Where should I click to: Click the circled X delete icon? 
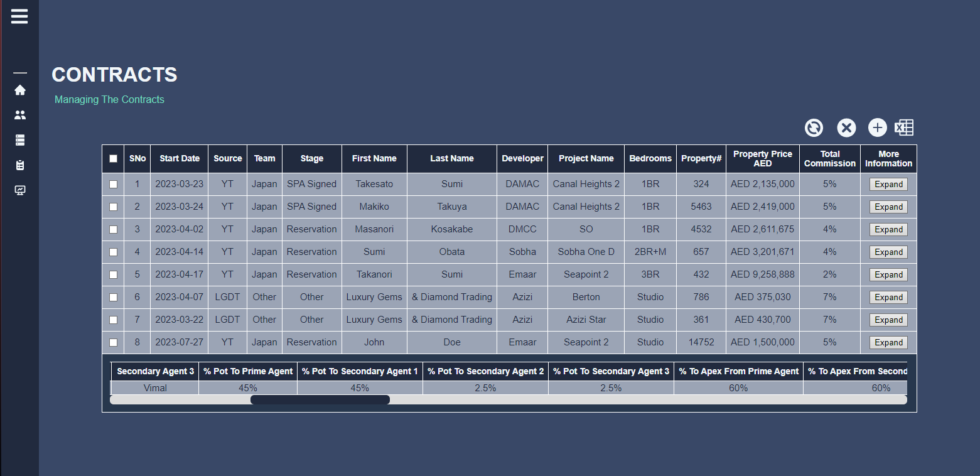[x=846, y=128]
